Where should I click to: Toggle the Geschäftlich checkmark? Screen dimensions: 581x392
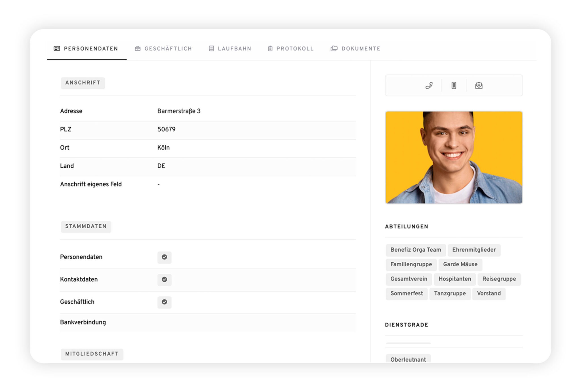point(165,302)
